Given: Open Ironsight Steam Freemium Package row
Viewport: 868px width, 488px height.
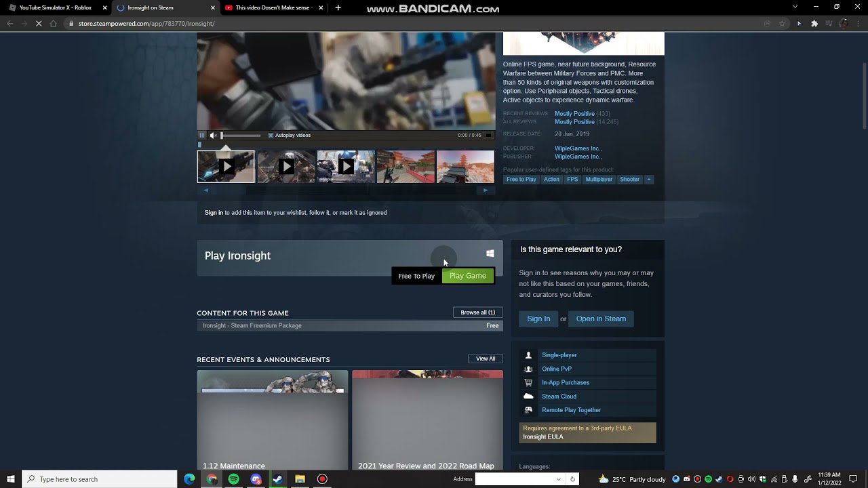Looking at the screenshot, I should click(350, 325).
